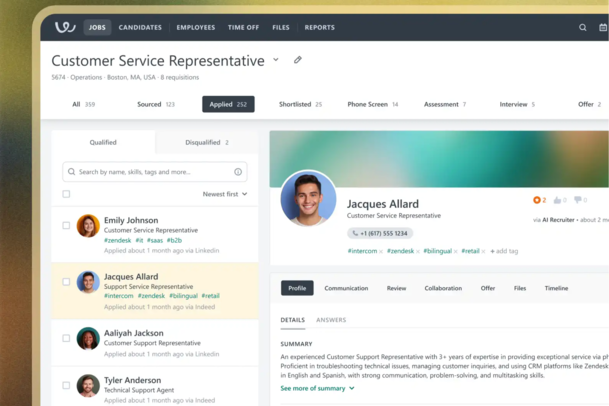This screenshot has height=406, width=609.
Task: Click the #b2b tag on Emily Johnson
Action: [174, 240]
